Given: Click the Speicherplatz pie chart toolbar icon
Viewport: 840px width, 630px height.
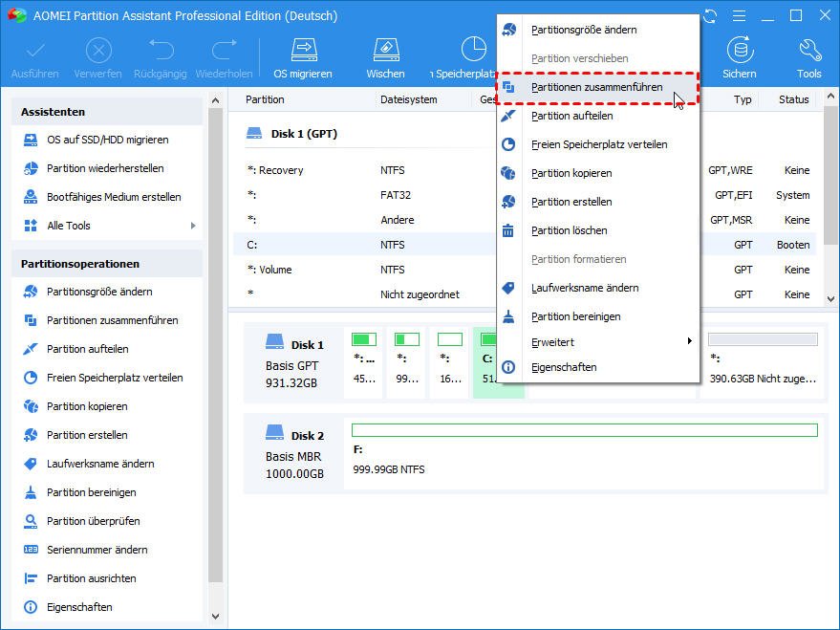Looking at the screenshot, I should click(474, 50).
